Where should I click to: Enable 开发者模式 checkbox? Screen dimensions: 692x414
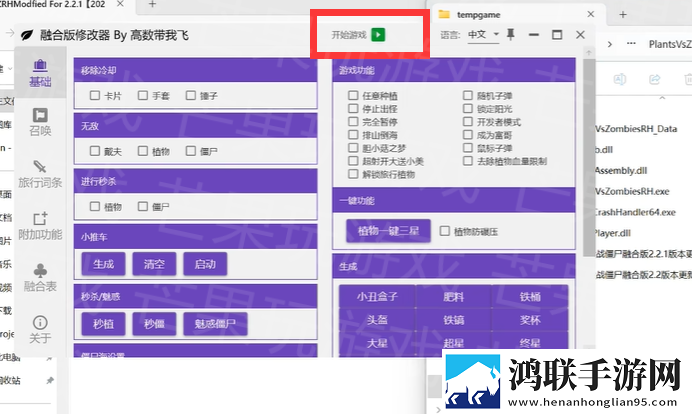pos(468,121)
